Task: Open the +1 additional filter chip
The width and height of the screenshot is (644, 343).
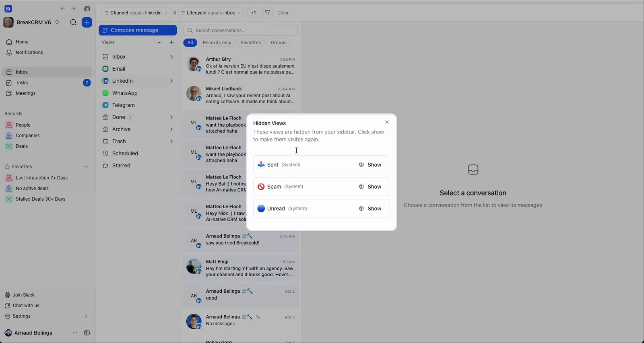Action: [253, 13]
